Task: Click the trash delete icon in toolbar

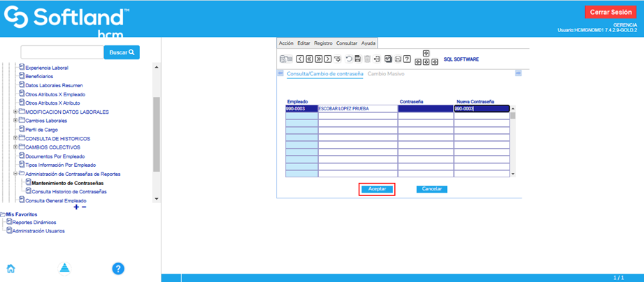Action: (367, 59)
